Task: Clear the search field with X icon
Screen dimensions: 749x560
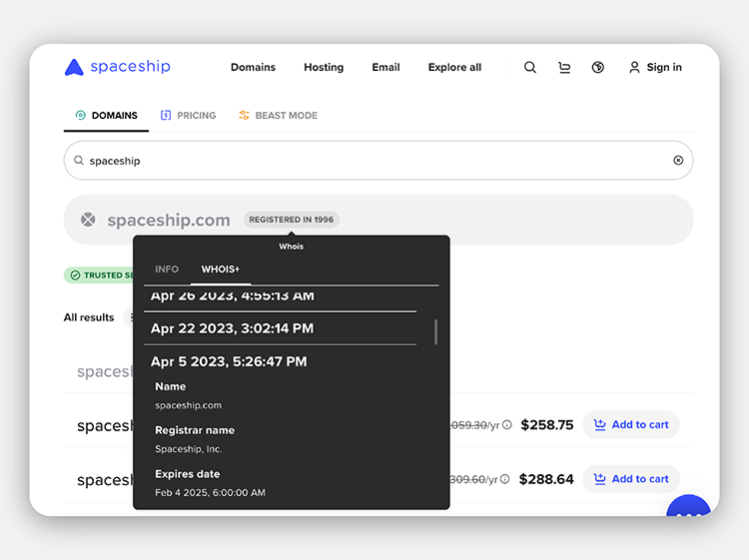Action: pyautogui.click(x=678, y=161)
